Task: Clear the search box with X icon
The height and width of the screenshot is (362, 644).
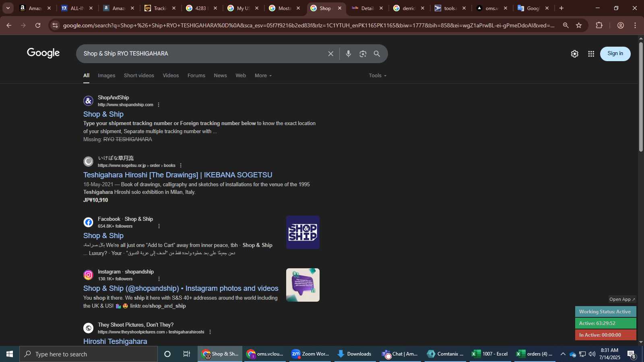Action: (331, 53)
